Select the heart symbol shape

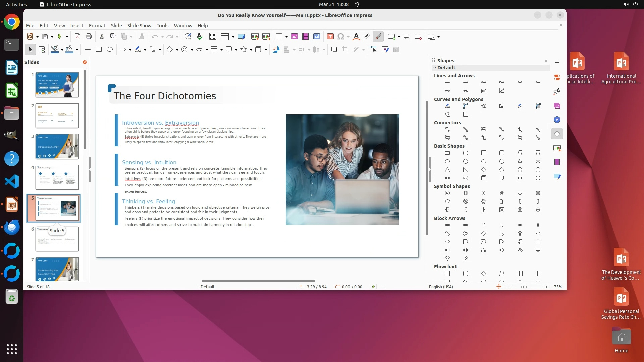click(x=520, y=193)
